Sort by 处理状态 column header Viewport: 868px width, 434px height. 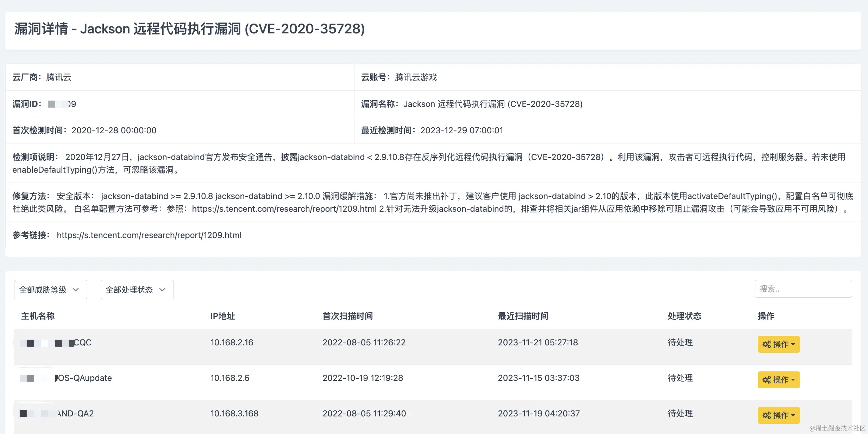[x=684, y=316]
